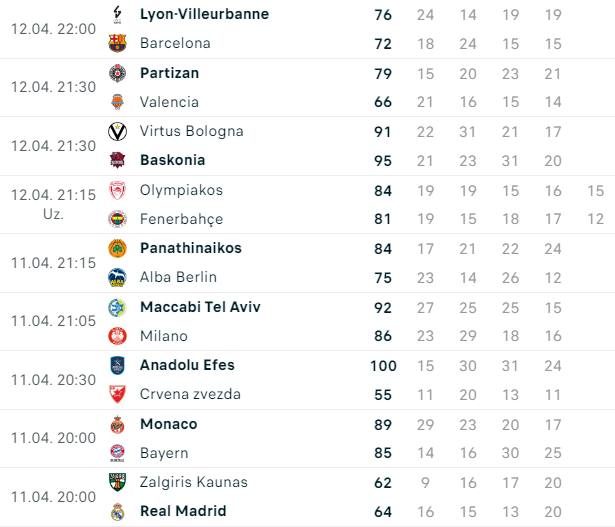This screenshot has height=527, width=615.
Task: Click Anadolu Efes final score 100
Action: (383, 366)
